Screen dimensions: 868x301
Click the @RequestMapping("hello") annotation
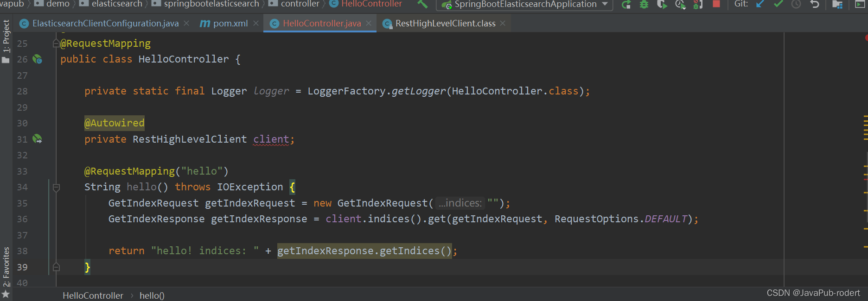click(x=156, y=171)
